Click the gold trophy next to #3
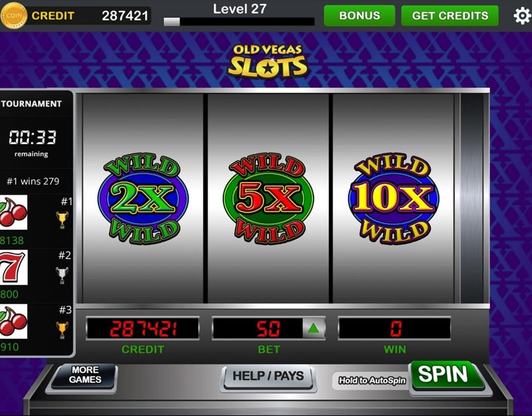This screenshot has height=416, width=532. click(x=62, y=330)
